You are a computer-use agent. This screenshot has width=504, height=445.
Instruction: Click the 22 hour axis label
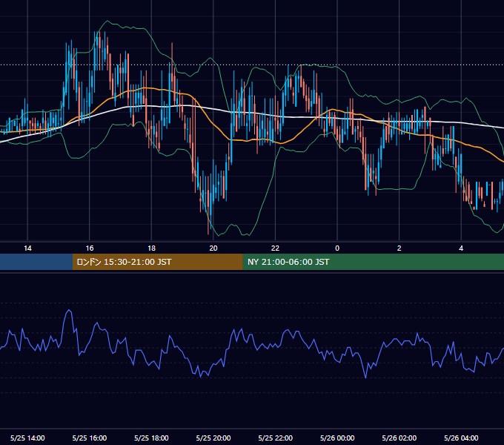pyautogui.click(x=275, y=248)
